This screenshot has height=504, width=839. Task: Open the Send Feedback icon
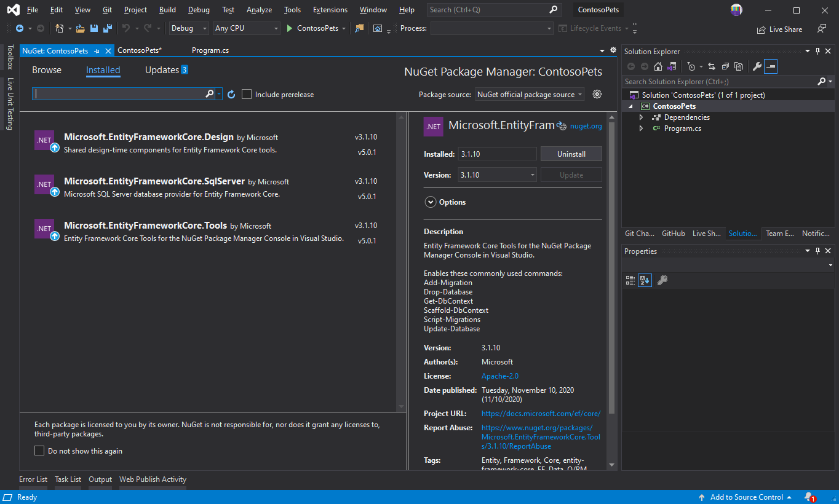coord(822,28)
